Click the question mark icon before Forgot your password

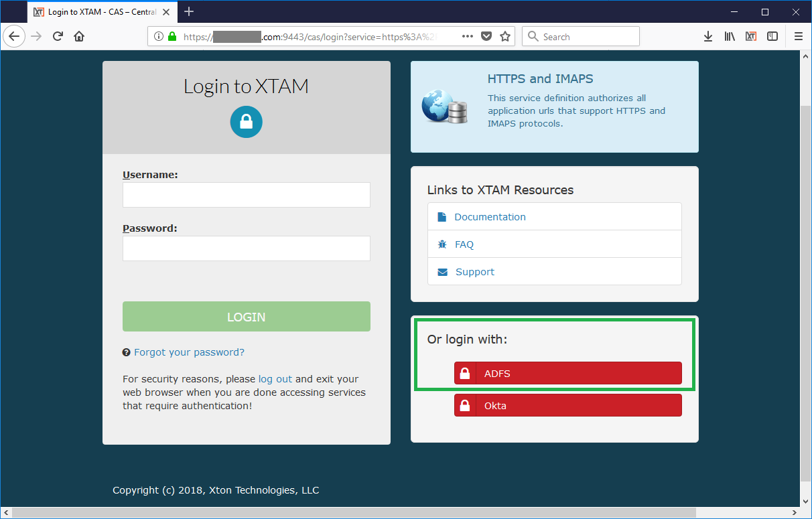126,352
